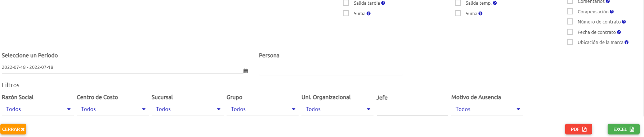Click help icon next to Suma under Salida tardía
Image resolution: width=644 pixels, height=137 pixels.
tap(368, 13)
